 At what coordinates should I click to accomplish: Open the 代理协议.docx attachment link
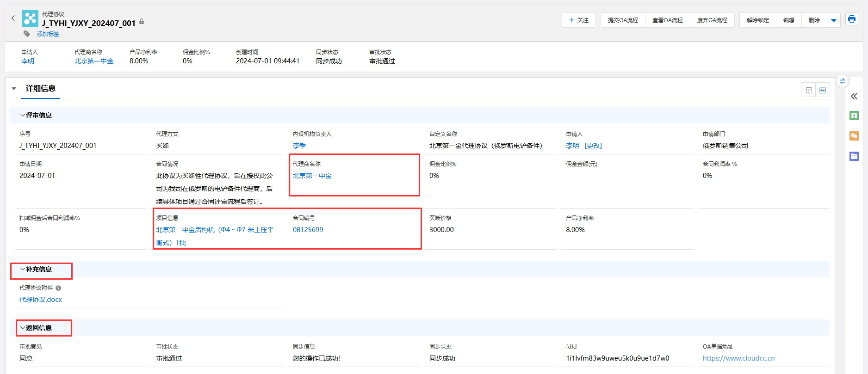(41, 300)
